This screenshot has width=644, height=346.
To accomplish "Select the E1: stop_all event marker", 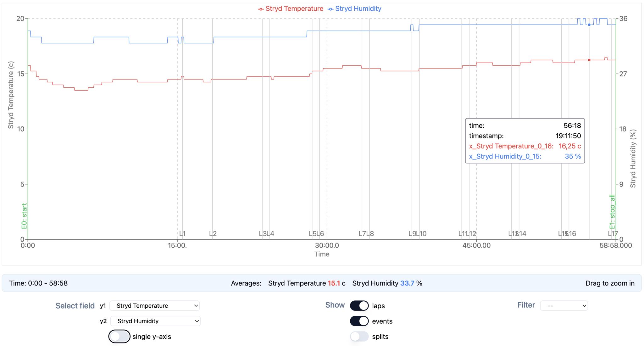I will point(612,212).
